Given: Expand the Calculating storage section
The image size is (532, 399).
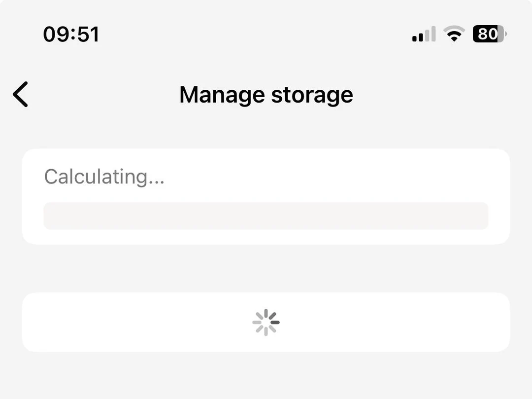Looking at the screenshot, I should tap(266, 195).
